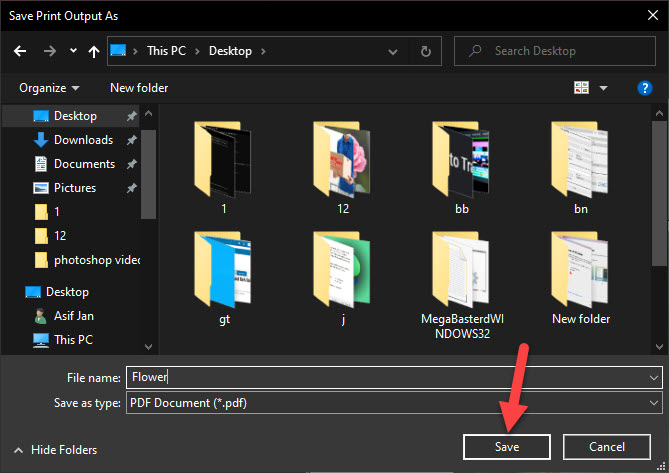Click the Up one level arrow

click(94, 51)
